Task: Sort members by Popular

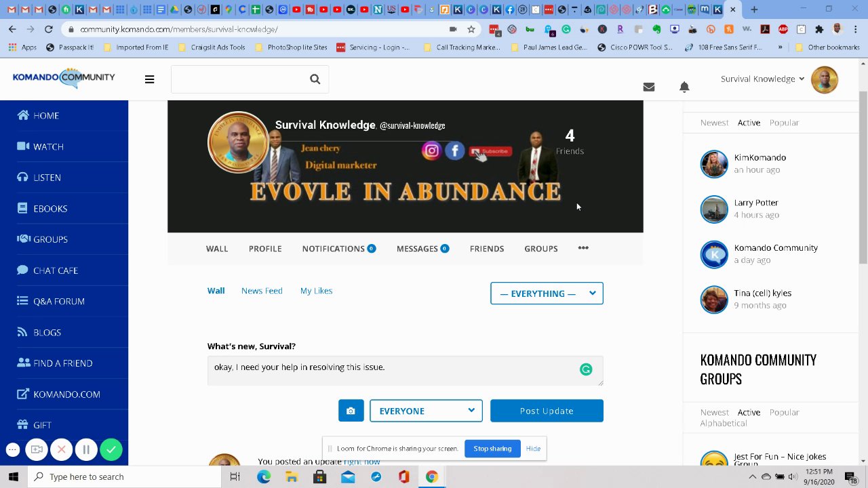Action: point(784,123)
